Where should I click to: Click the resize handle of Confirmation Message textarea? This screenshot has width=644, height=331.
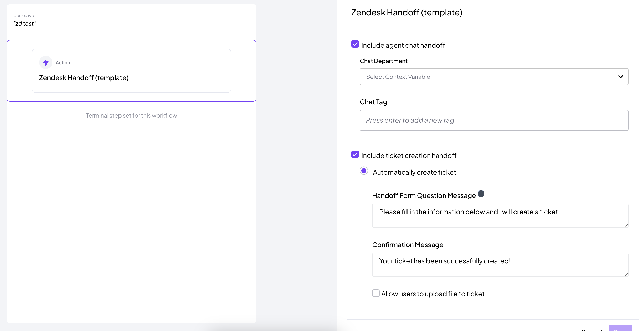coord(626,275)
